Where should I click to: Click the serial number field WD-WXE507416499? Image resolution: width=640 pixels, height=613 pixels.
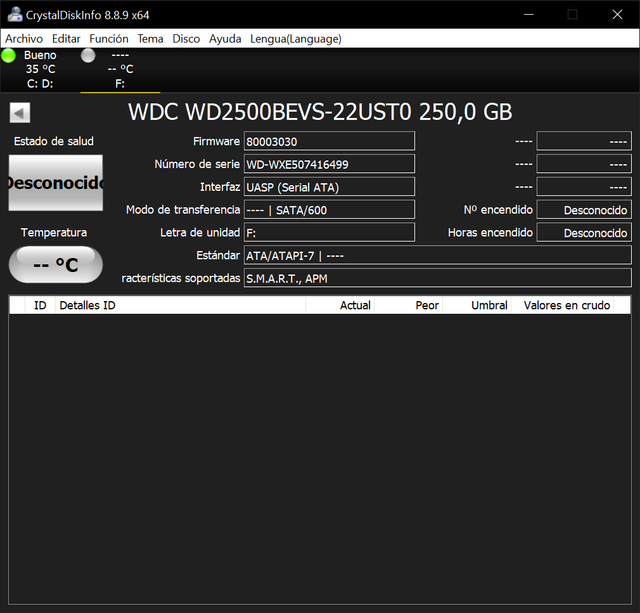[x=329, y=164]
